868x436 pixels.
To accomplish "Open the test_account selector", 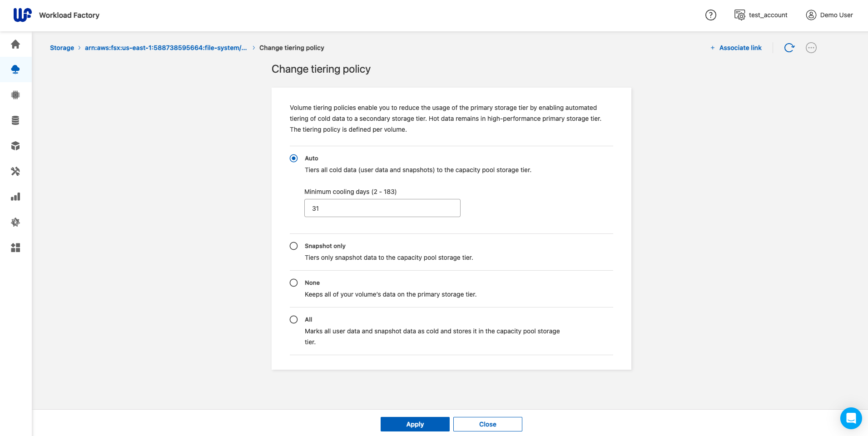I will tap(761, 15).
